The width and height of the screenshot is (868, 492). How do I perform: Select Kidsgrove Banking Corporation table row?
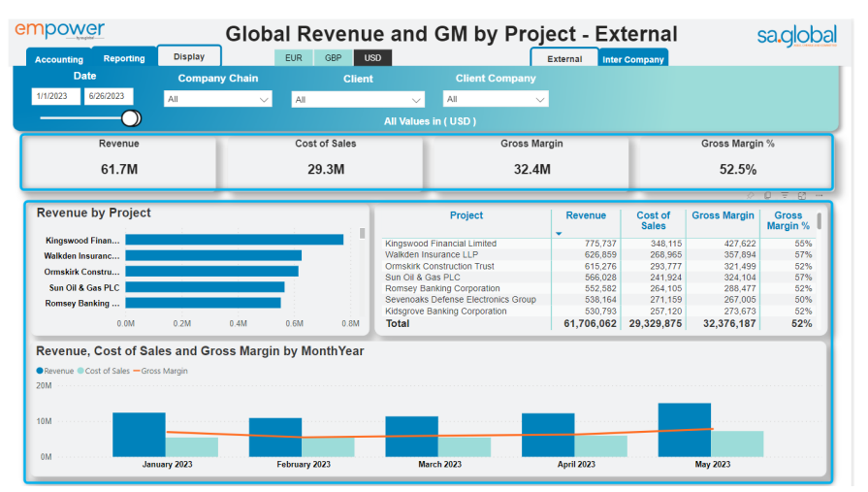coord(597,311)
